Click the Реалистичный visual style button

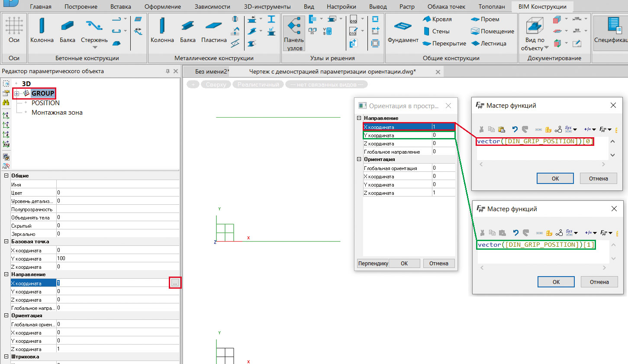tap(258, 84)
